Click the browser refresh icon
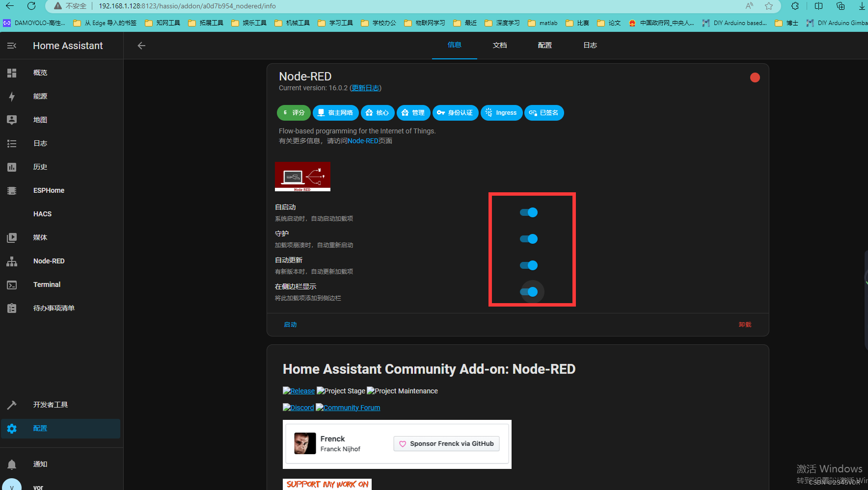Screen dimensions: 868x490 coord(31,6)
